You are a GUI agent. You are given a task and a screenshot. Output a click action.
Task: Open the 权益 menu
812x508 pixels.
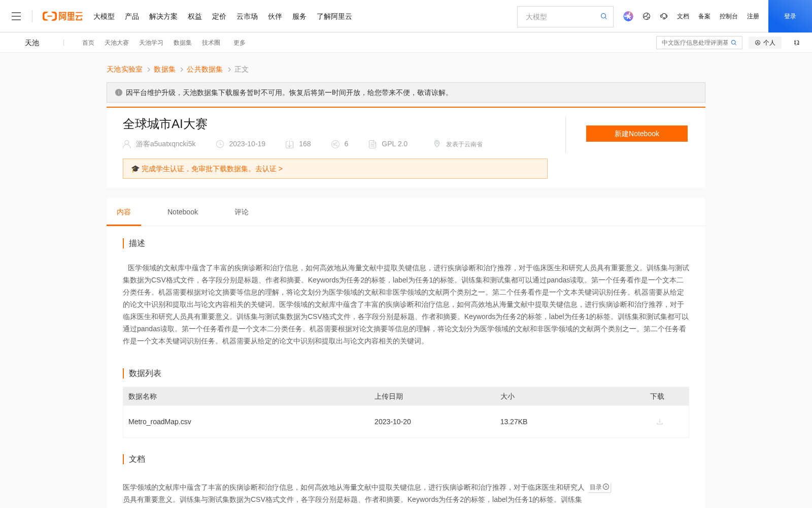tap(195, 16)
